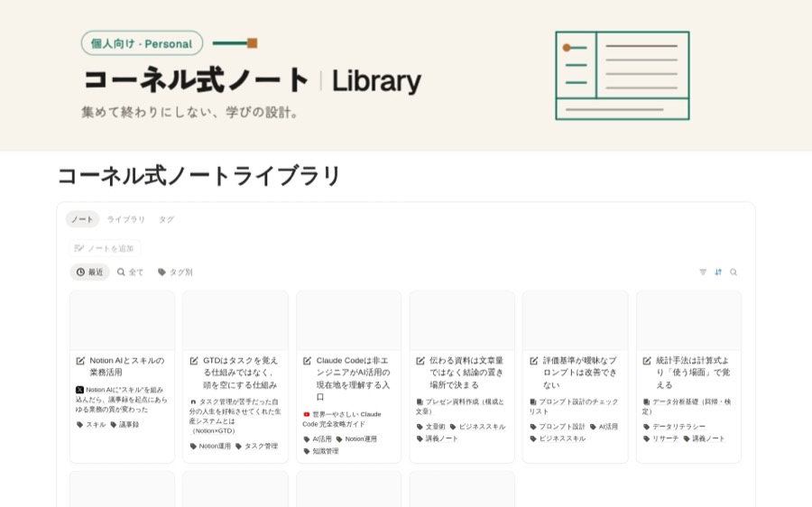Image resolution: width=812 pixels, height=507 pixels.
Task: Select the タグ別 view
Action: point(176,272)
